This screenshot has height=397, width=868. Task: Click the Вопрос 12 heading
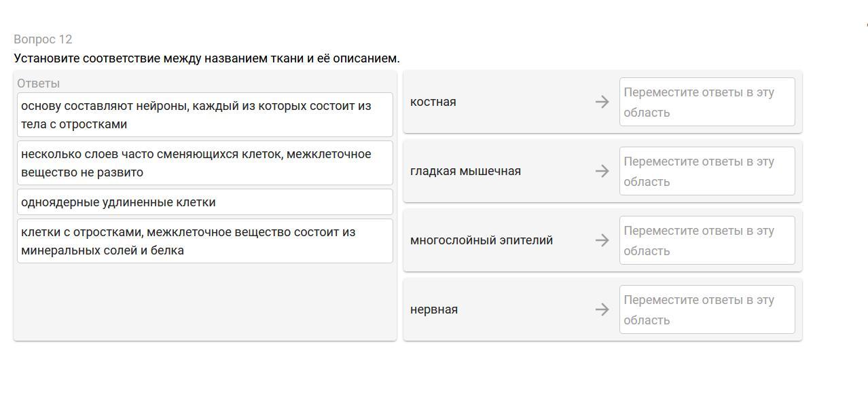click(43, 39)
